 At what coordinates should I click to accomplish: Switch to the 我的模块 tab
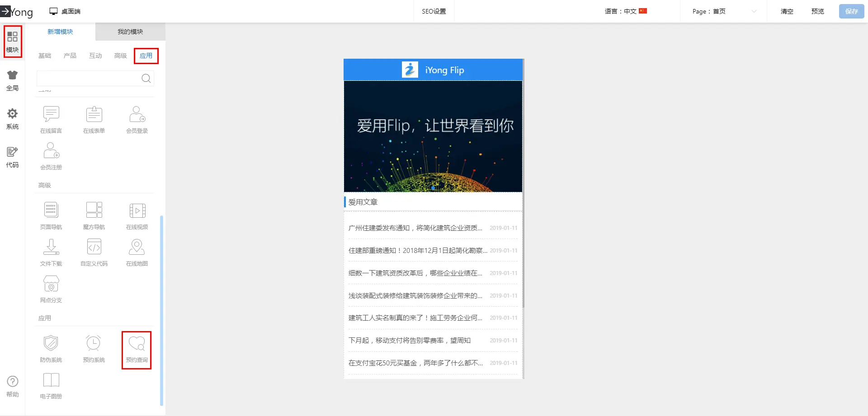point(130,32)
